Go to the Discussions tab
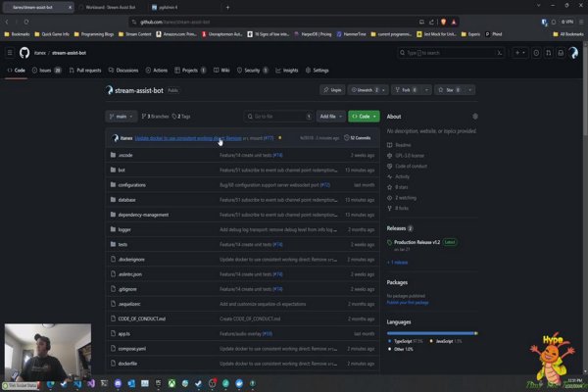The width and height of the screenshot is (588, 392). [x=123, y=71]
